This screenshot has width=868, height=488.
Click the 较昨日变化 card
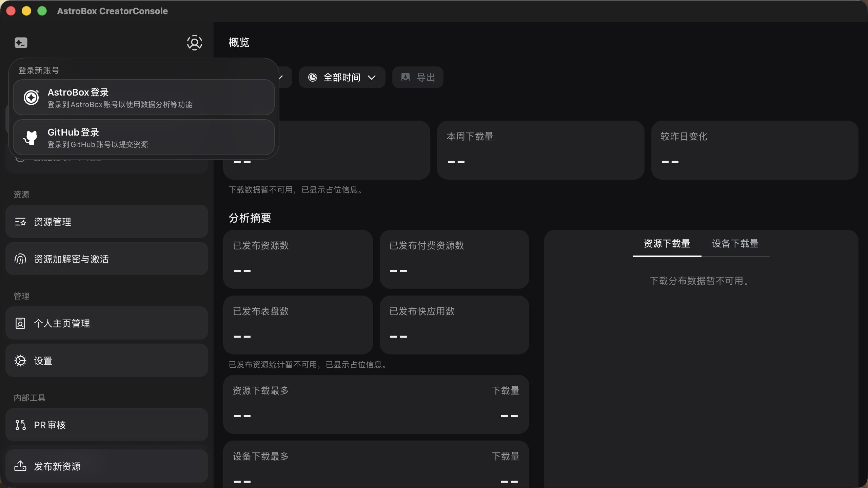click(x=755, y=150)
